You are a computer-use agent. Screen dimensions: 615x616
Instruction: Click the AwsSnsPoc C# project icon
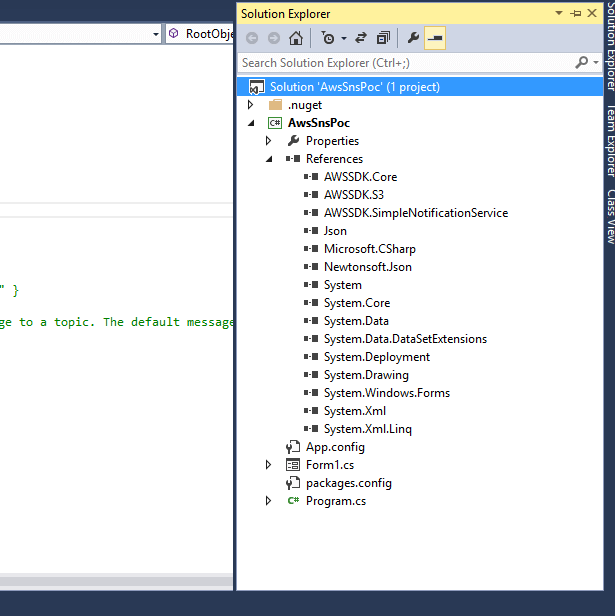point(275,123)
